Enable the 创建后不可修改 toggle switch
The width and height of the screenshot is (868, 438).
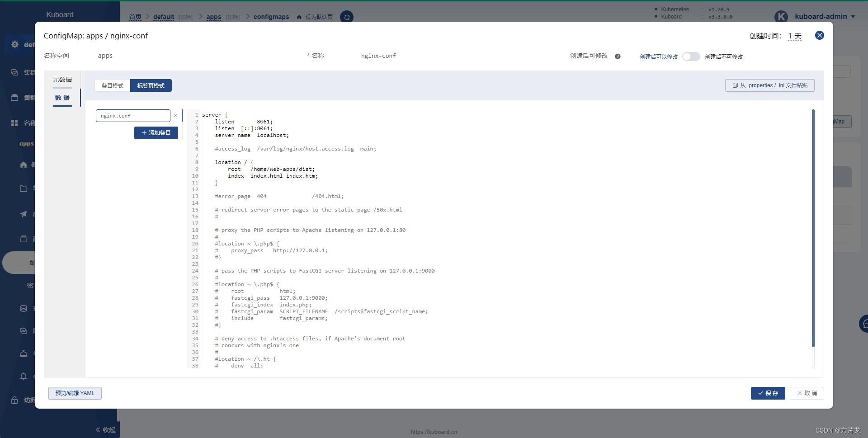click(x=691, y=57)
